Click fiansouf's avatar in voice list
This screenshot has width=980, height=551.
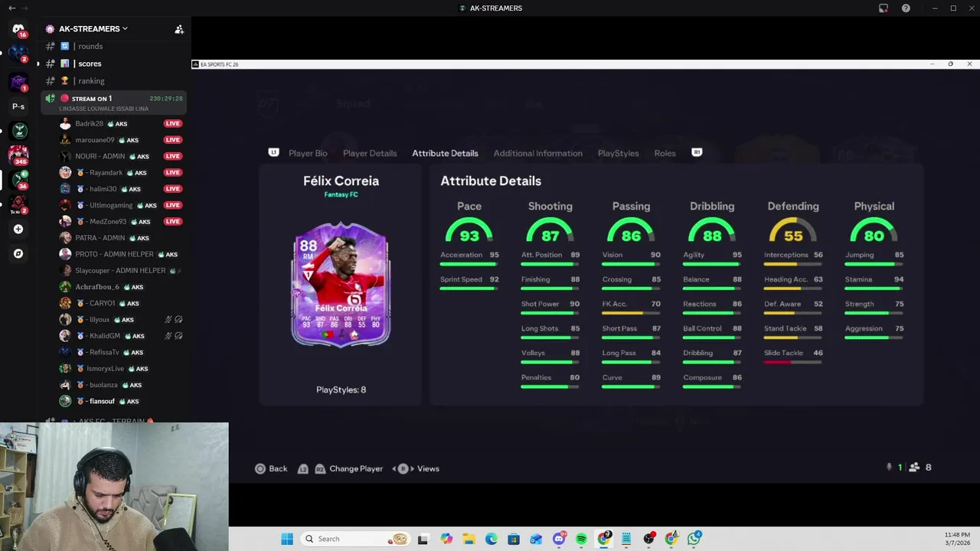click(65, 401)
